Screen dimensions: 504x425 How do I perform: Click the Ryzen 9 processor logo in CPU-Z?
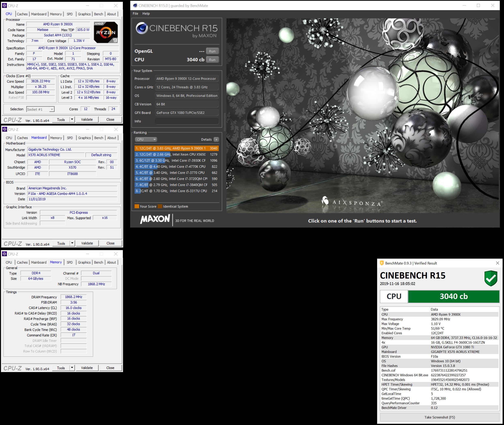pyautogui.click(x=106, y=32)
